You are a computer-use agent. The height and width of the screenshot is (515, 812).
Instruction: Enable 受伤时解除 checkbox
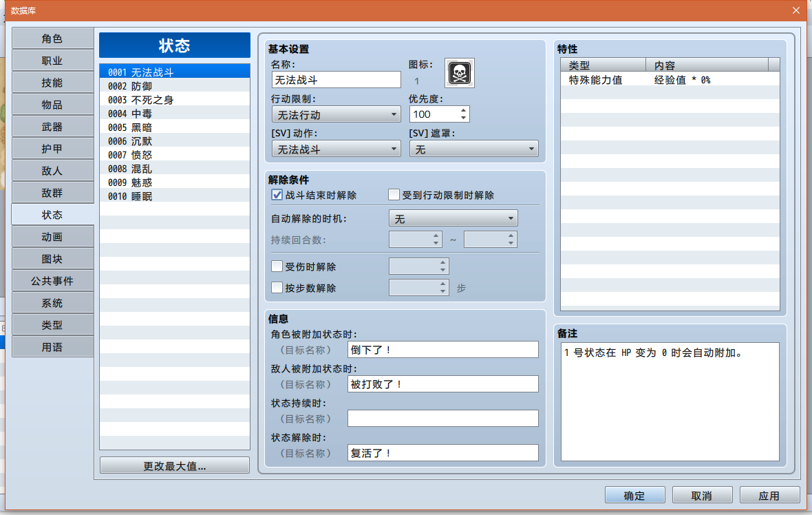tap(277, 266)
